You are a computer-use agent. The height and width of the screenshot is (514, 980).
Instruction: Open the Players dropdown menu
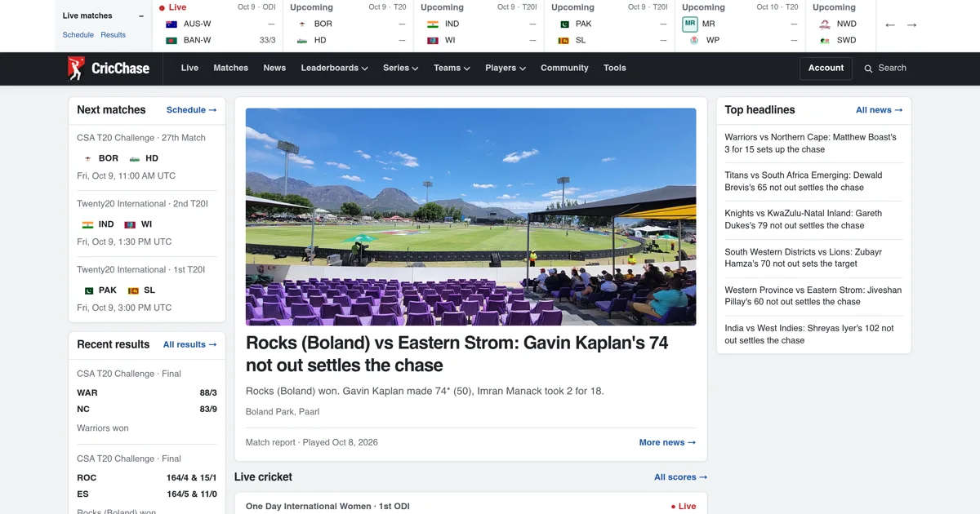click(x=506, y=69)
